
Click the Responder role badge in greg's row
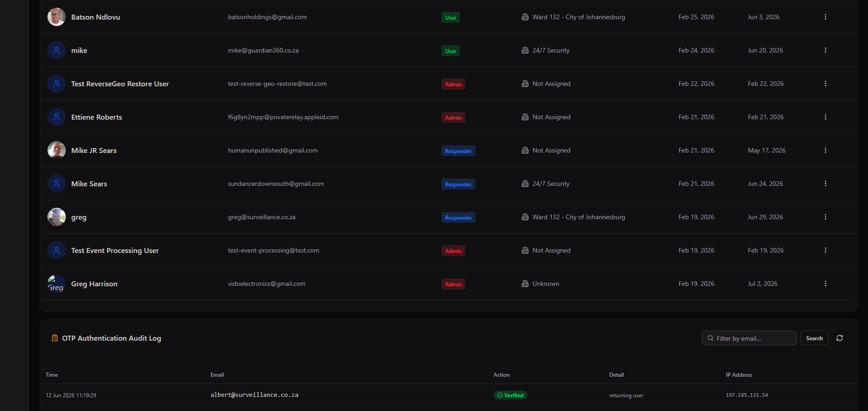pos(458,218)
